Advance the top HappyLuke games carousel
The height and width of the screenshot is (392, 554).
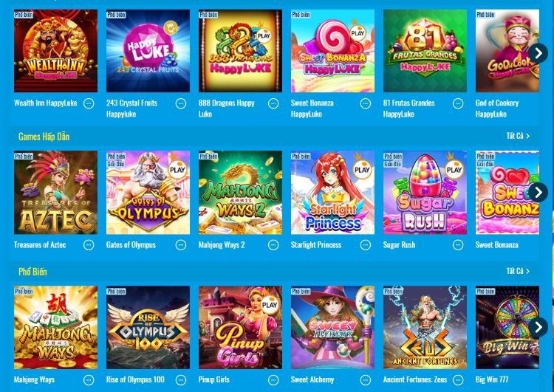[x=538, y=53]
